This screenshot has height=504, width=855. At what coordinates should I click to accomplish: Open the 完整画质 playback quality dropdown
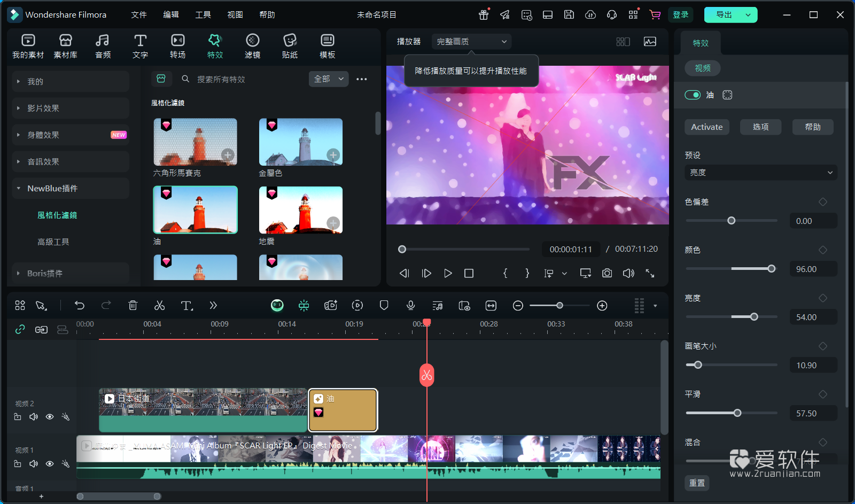pyautogui.click(x=471, y=41)
